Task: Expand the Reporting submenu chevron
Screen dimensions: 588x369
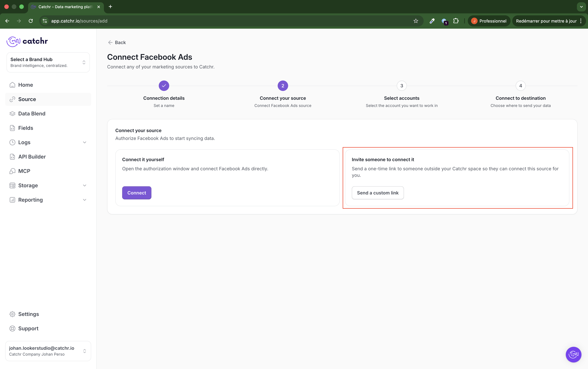Action: [84, 200]
